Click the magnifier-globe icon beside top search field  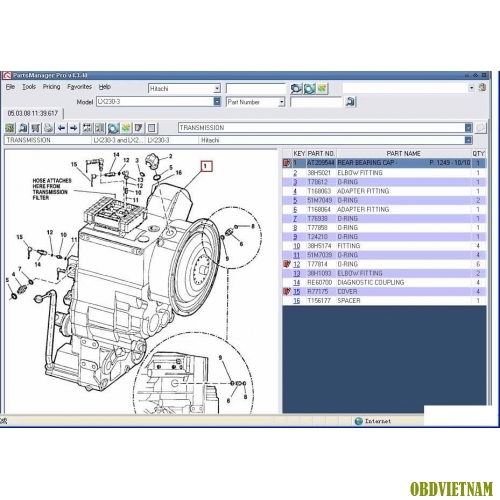click(296, 88)
